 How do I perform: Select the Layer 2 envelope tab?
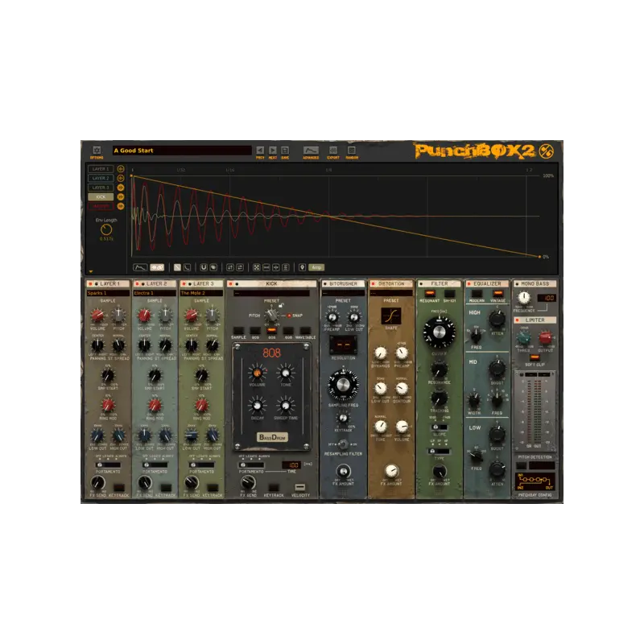[x=101, y=178]
